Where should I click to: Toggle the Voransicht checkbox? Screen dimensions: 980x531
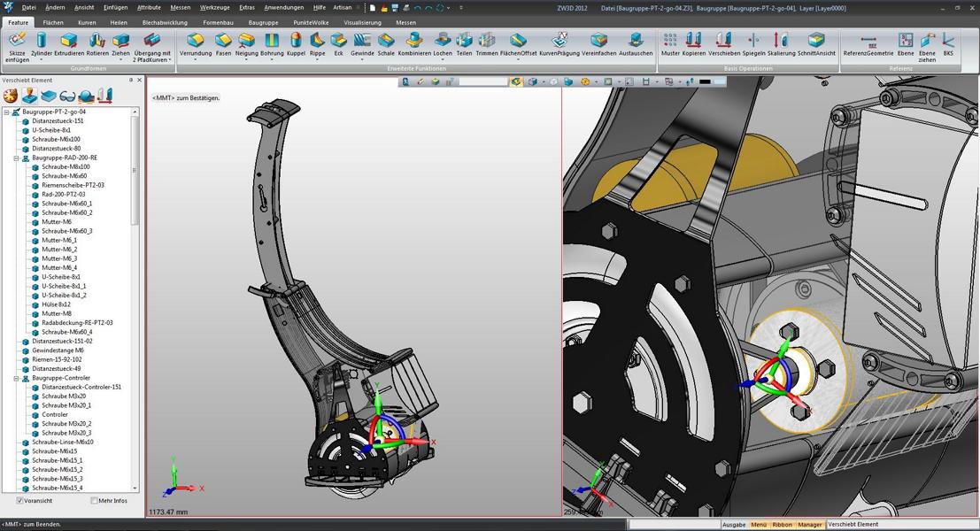pos(20,500)
